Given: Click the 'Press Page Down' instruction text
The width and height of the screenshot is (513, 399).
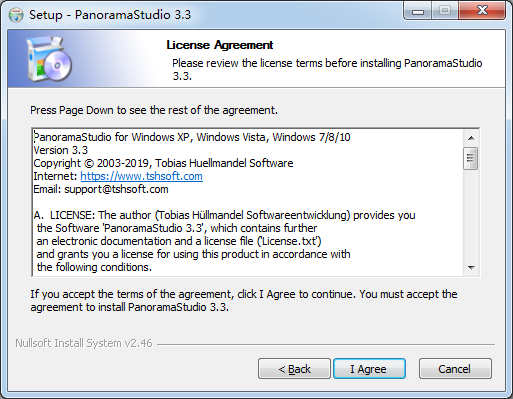Looking at the screenshot, I should point(154,110).
